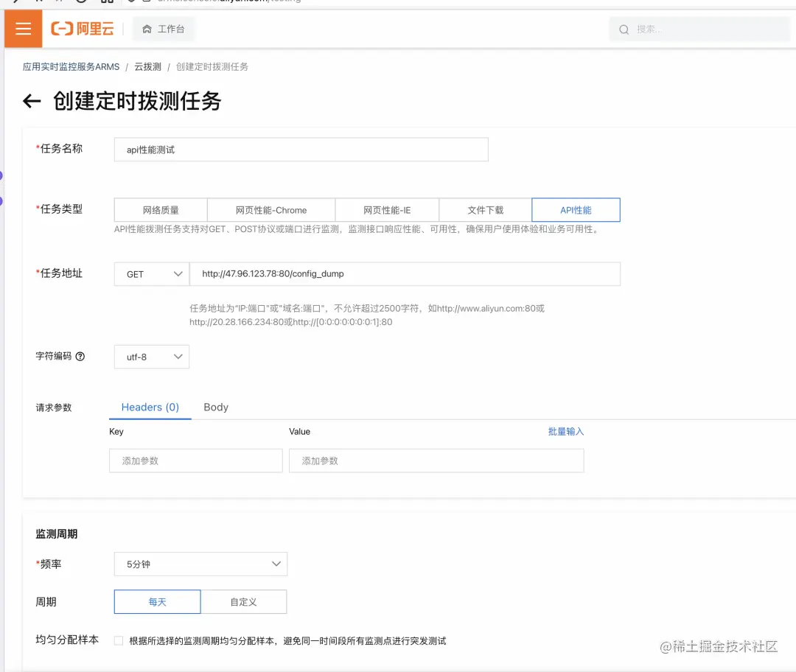The height and width of the screenshot is (672, 796).
Task: Click the Key 添加参数 field
Action: 196,461
